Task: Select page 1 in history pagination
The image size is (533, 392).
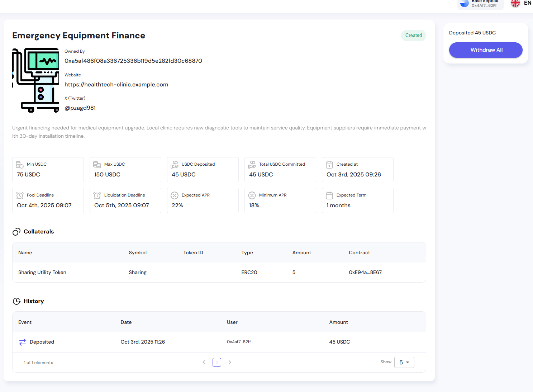Action: [x=217, y=362]
